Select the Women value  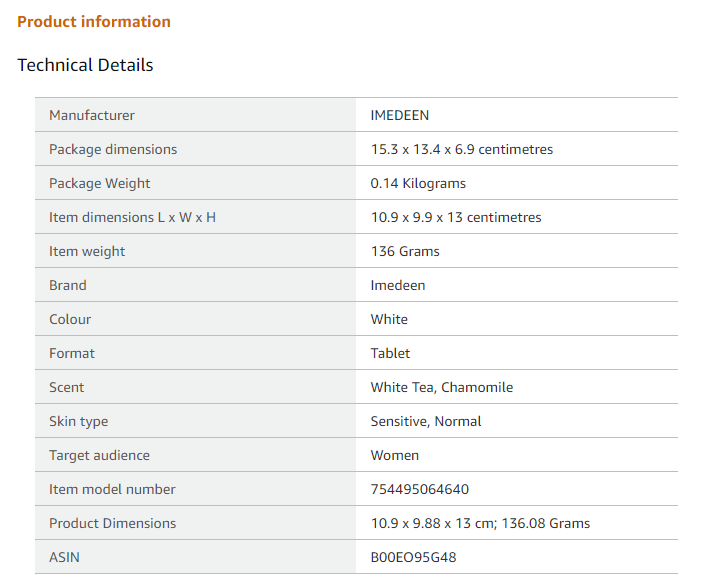coord(395,455)
